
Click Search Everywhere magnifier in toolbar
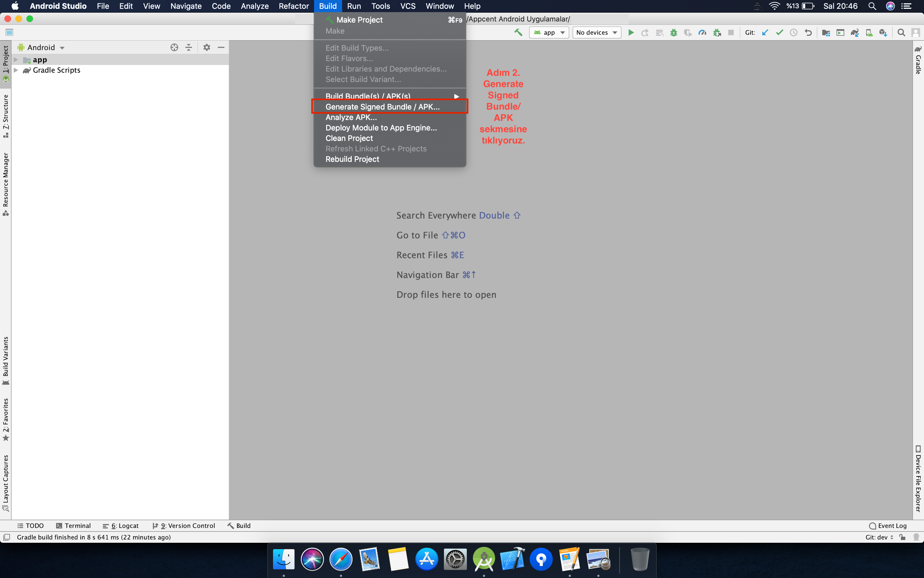901,32
